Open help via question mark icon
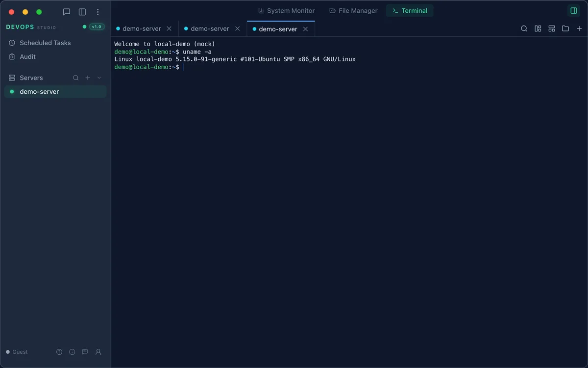This screenshot has height=368, width=588. point(59,352)
